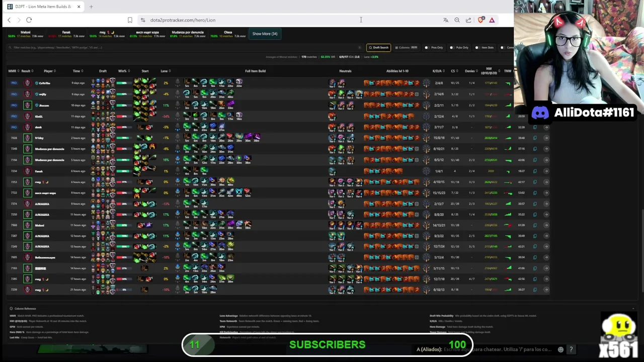644x362 pixels.
Task: Select the Olesa player card at top
Action: click(228, 34)
